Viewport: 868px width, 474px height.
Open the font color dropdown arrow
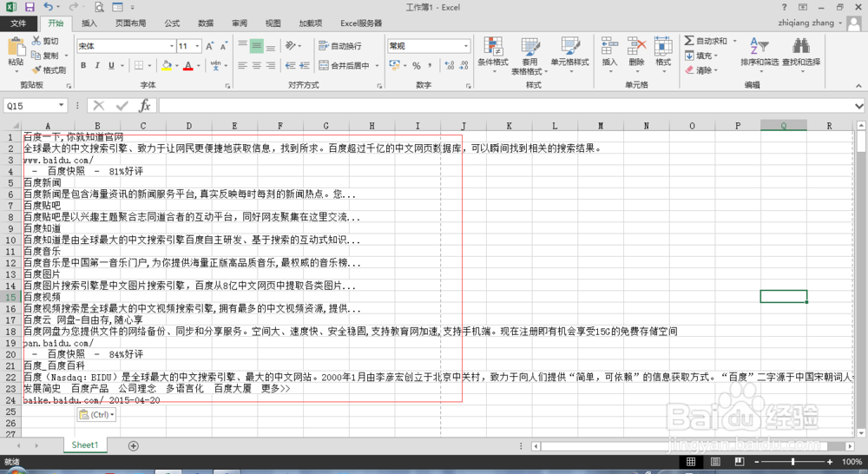(x=199, y=65)
